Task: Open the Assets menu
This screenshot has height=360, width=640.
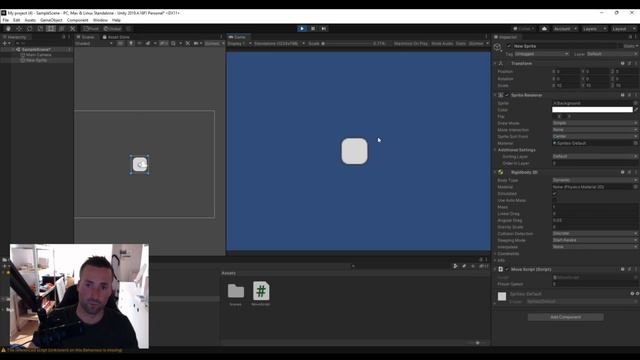Action: (x=30, y=20)
